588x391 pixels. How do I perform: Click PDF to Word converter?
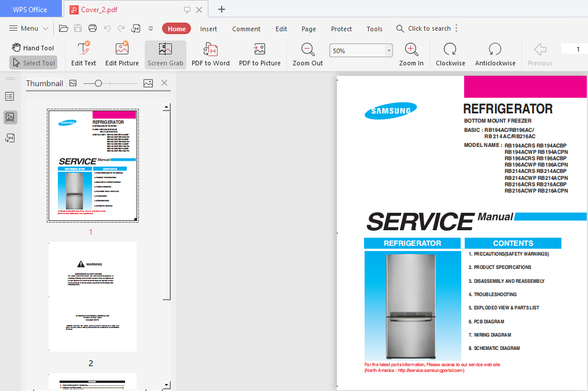coord(211,54)
